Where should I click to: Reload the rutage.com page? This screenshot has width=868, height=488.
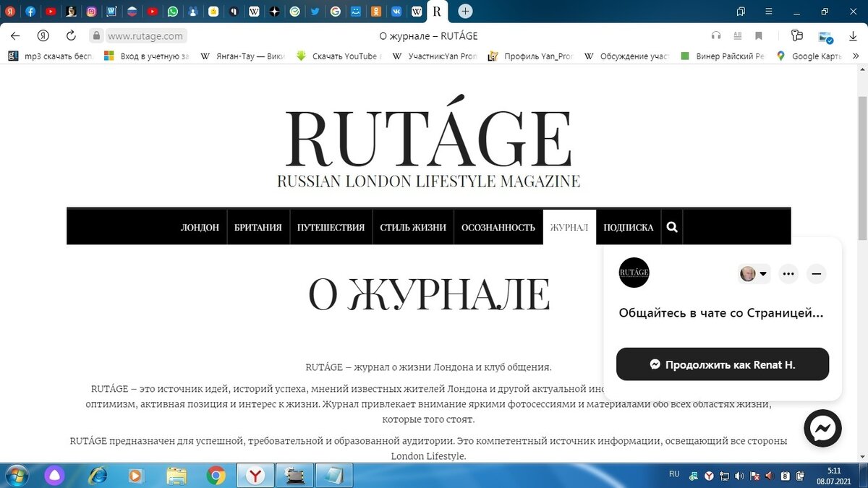coord(71,35)
